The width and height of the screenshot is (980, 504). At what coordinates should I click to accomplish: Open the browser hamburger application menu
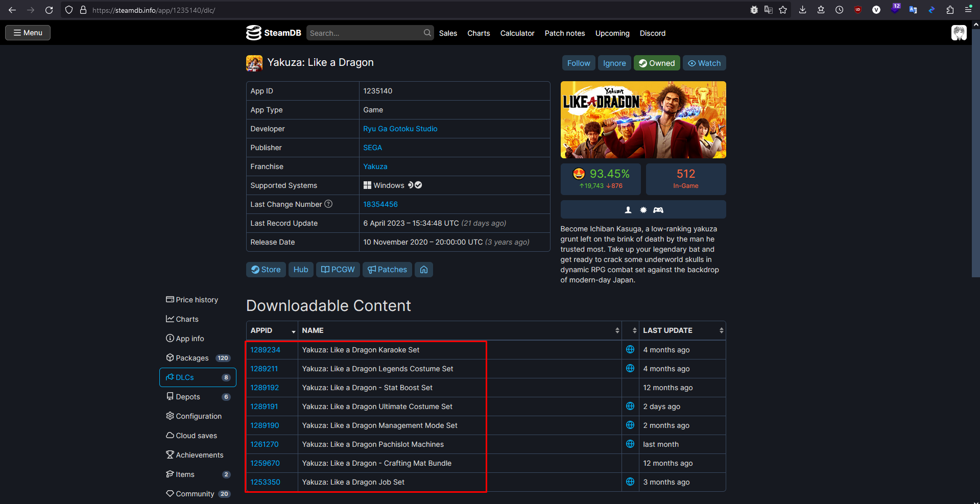(x=968, y=10)
